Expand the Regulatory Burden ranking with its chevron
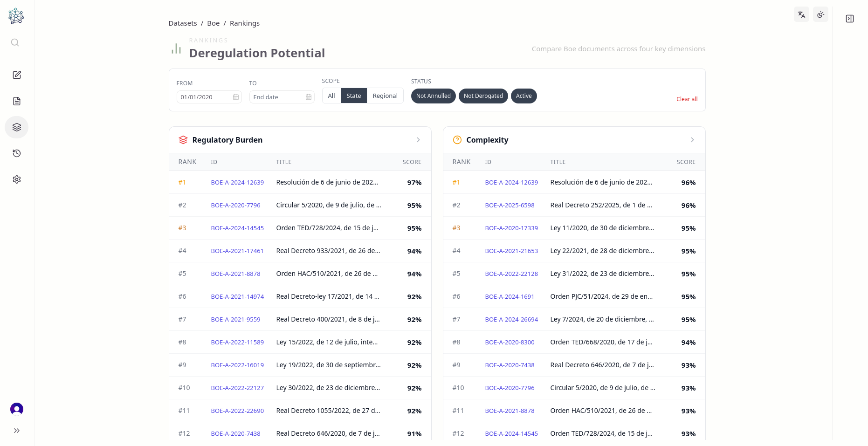 [418, 140]
